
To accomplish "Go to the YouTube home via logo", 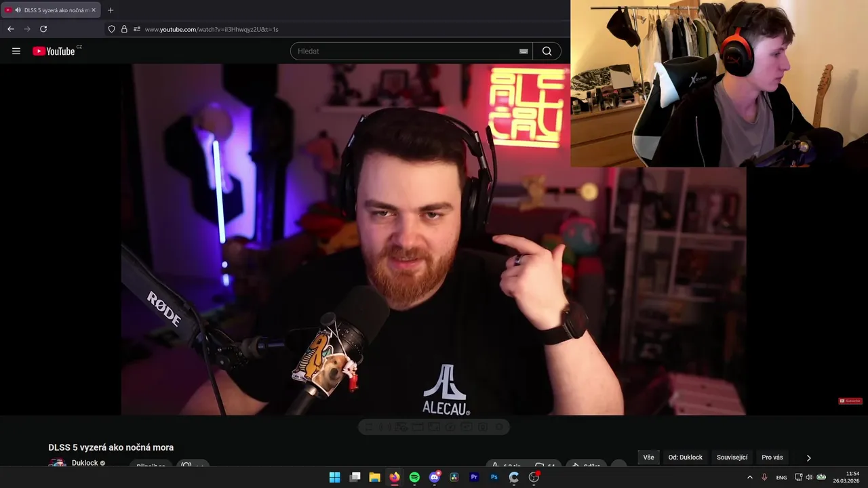I will 54,51.
